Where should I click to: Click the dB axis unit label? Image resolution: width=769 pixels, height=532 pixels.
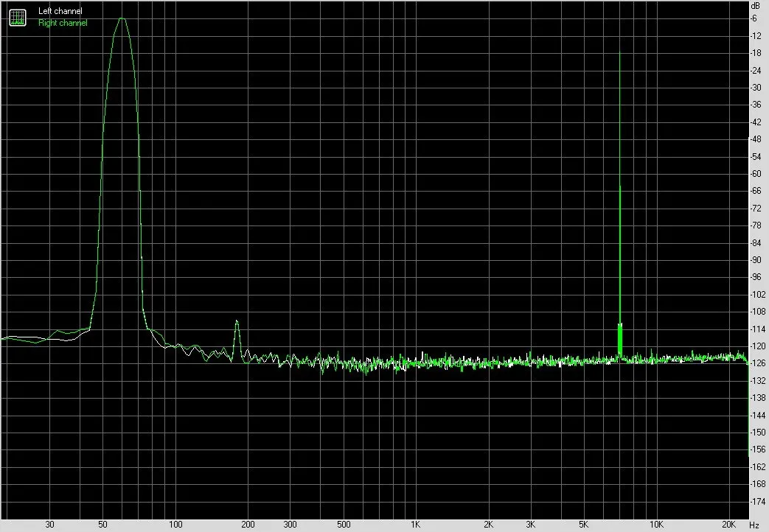(755, 7)
